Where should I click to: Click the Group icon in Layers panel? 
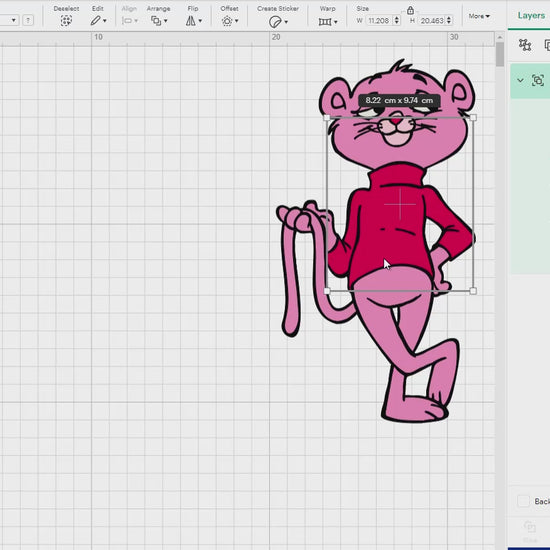pos(525,45)
